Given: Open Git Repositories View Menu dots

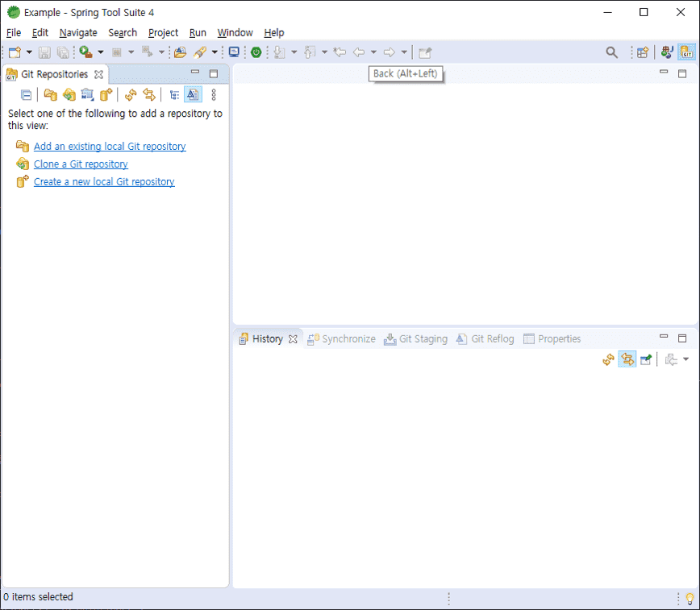Looking at the screenshot, I should click(x=214, y=94).
